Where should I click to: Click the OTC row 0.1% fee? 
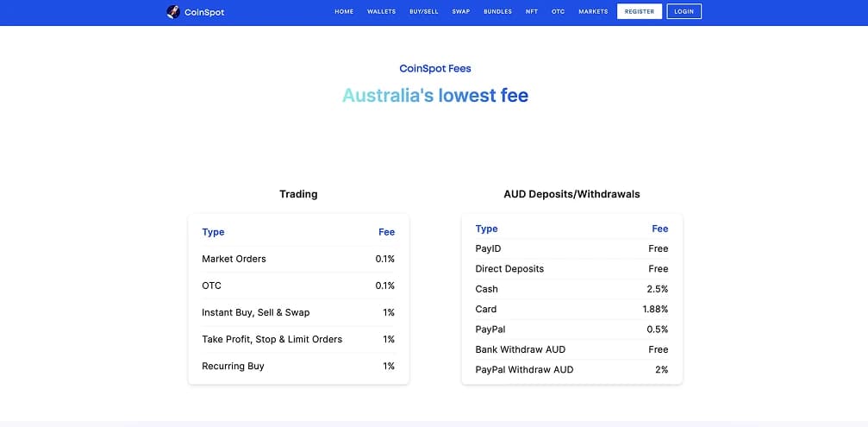pos(384,286)
